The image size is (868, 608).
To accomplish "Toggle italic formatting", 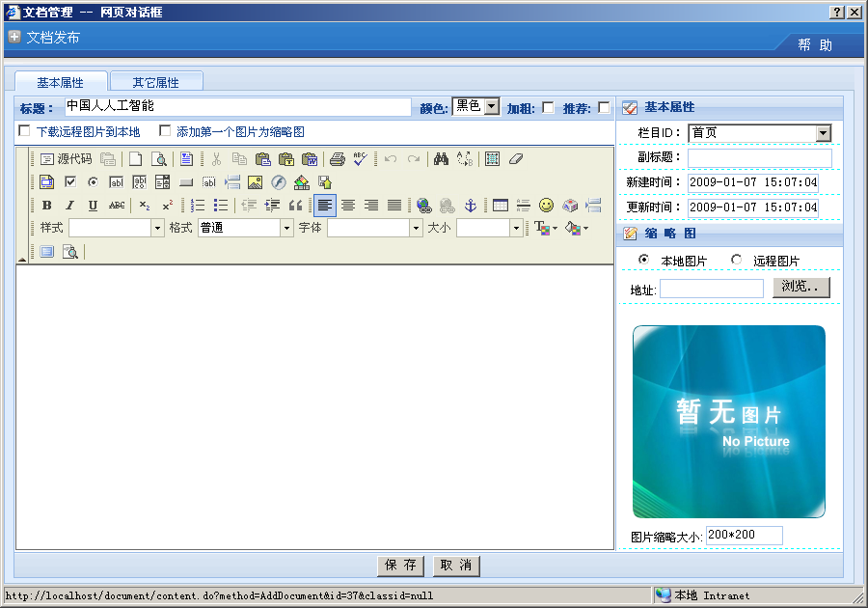I will [69, 206].
